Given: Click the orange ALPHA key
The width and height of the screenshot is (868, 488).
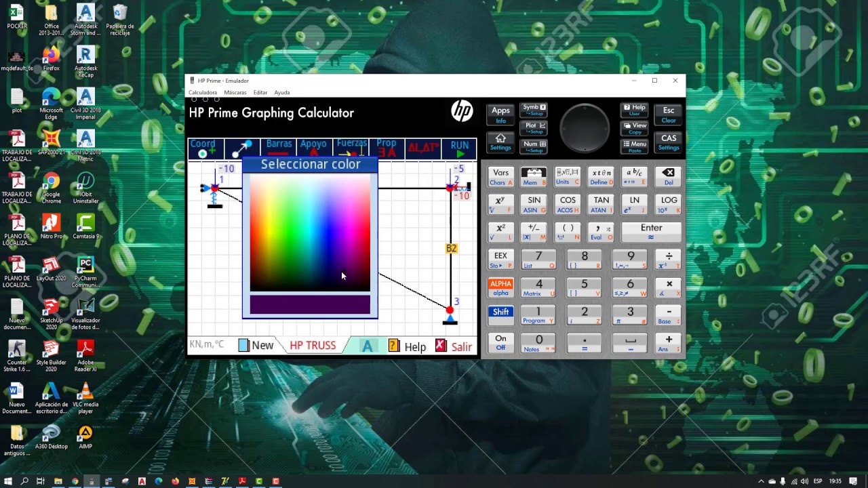Looking at the screenshot, I should click(500, 288).
